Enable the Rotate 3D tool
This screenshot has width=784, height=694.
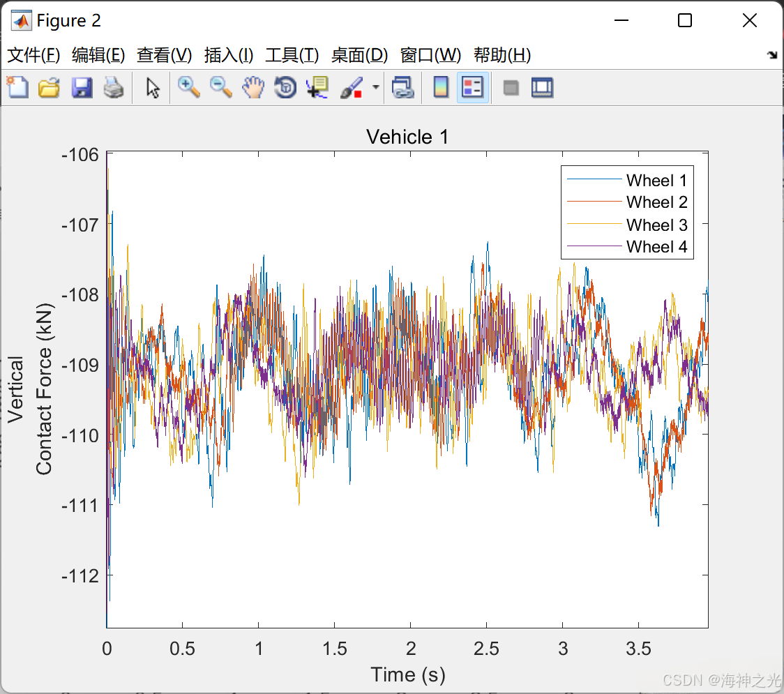click(285, 87)
